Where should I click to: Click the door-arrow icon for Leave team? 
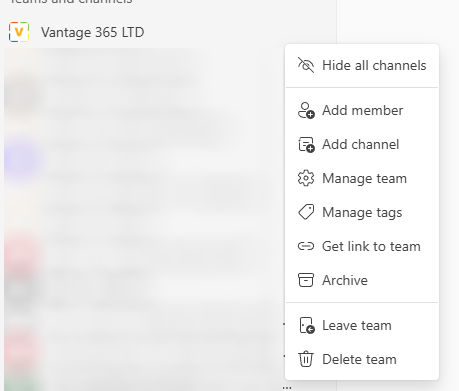click(x=306, y=325)
